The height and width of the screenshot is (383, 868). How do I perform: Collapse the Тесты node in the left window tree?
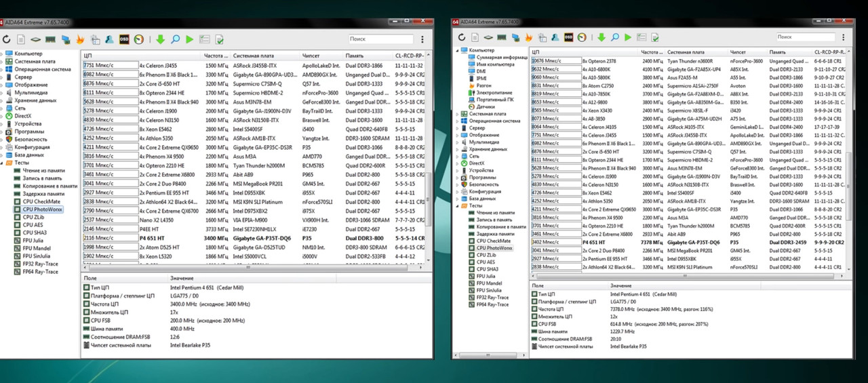(x=2, y=163)
